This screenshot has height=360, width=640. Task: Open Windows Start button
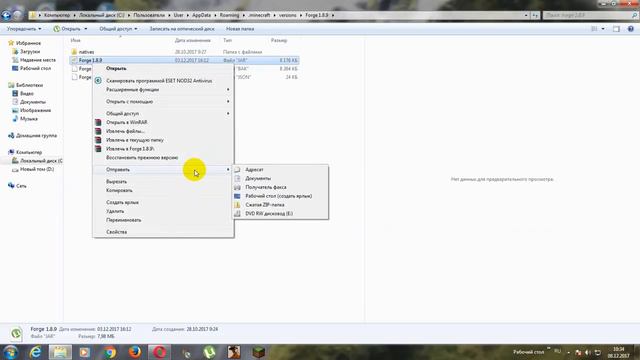(10, 352)
